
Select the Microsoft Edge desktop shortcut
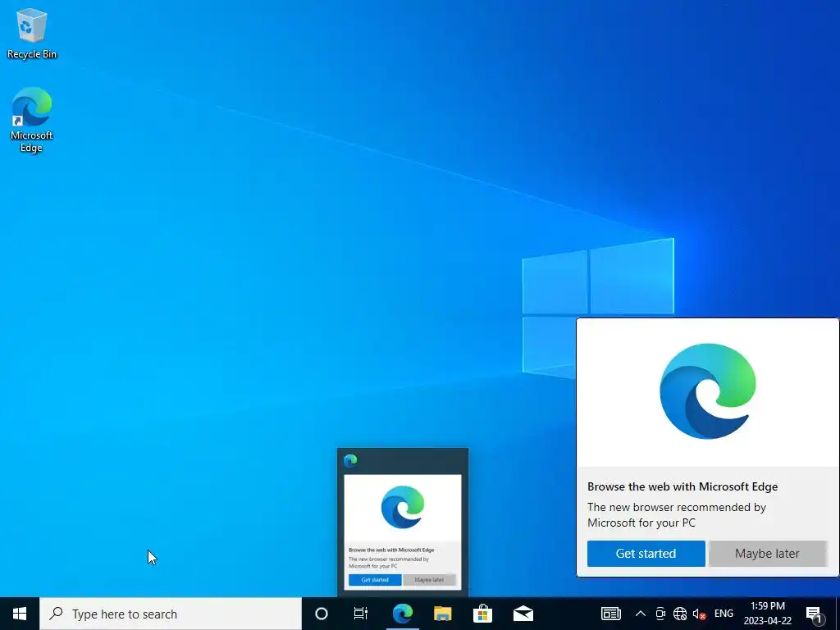pyautogui.click(x=32, y=120)
